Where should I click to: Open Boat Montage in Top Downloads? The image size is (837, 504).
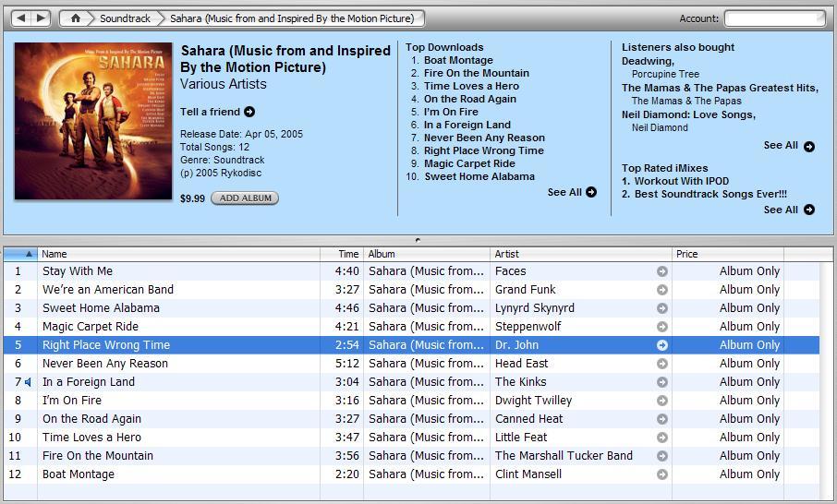click(458, 60)
